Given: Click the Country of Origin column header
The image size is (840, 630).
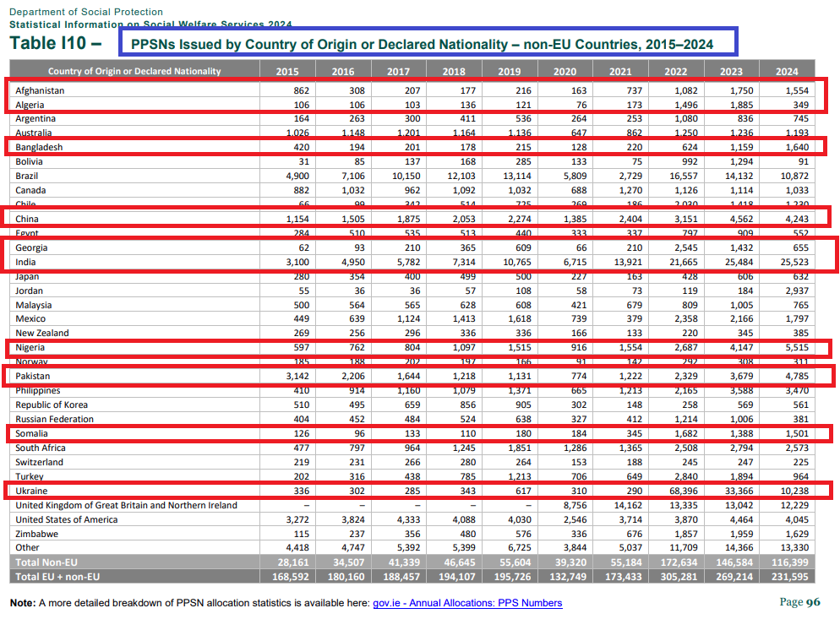Looking at the screenshot, I should pyautogui.click(x=134, y=71).
